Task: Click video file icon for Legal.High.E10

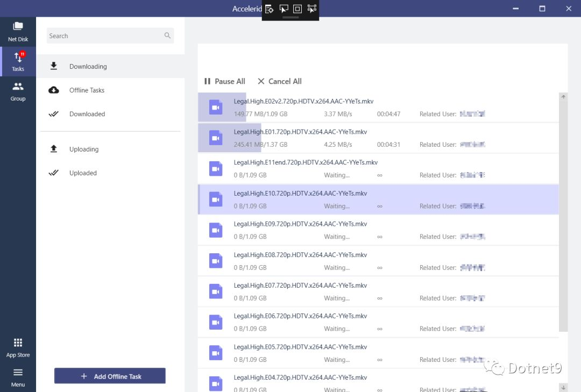Action: pyautogui.click(x=216, y=199)
